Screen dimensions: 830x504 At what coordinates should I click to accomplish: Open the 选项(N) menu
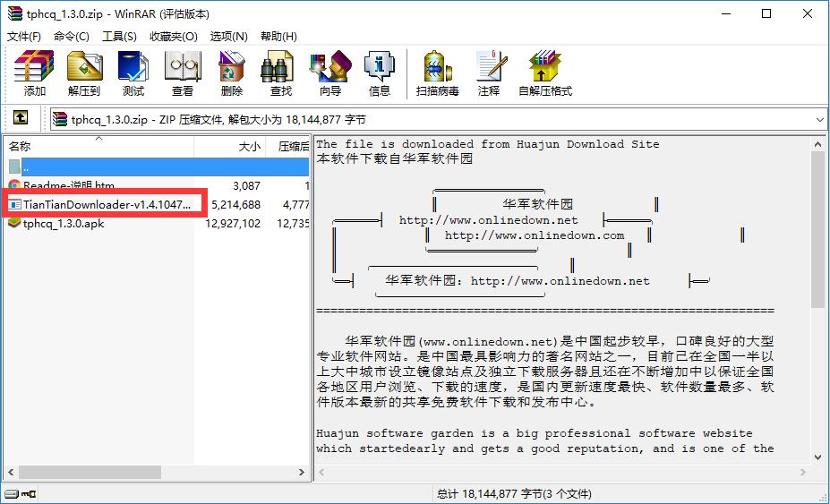click(x=228, y=37)
